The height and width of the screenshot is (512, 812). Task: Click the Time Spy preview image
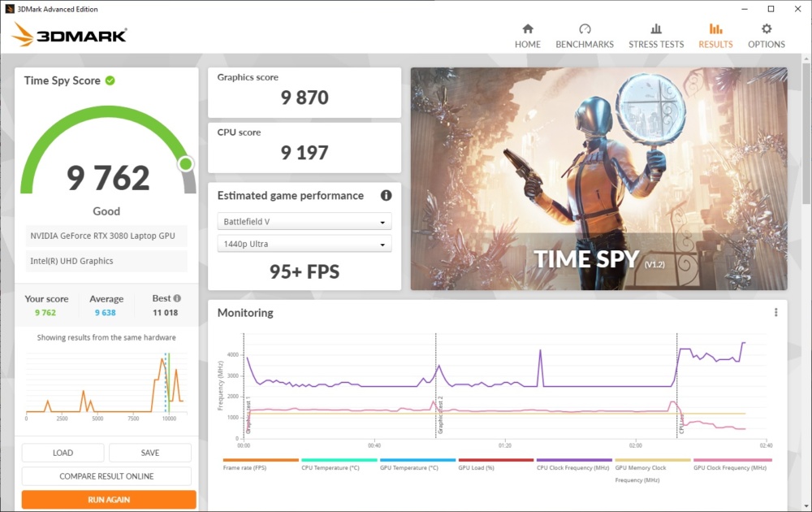pos(598,179)
